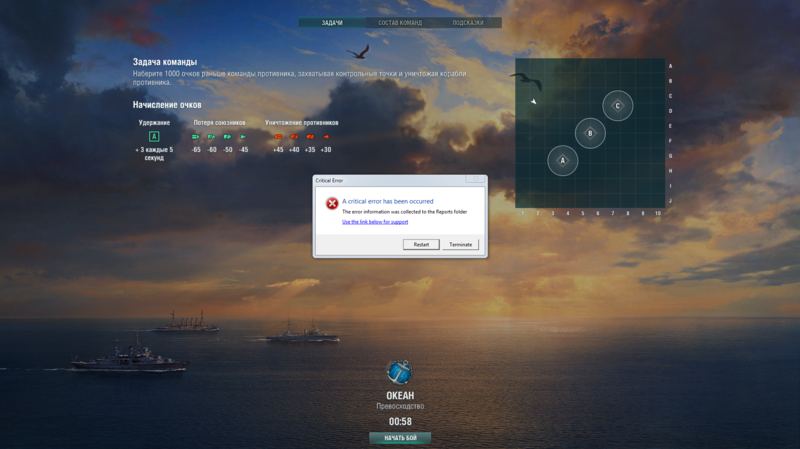Click the Restart button in Critical Error dialog
Image resolution: width=800 pixels, height=449 pixels.
421,244
